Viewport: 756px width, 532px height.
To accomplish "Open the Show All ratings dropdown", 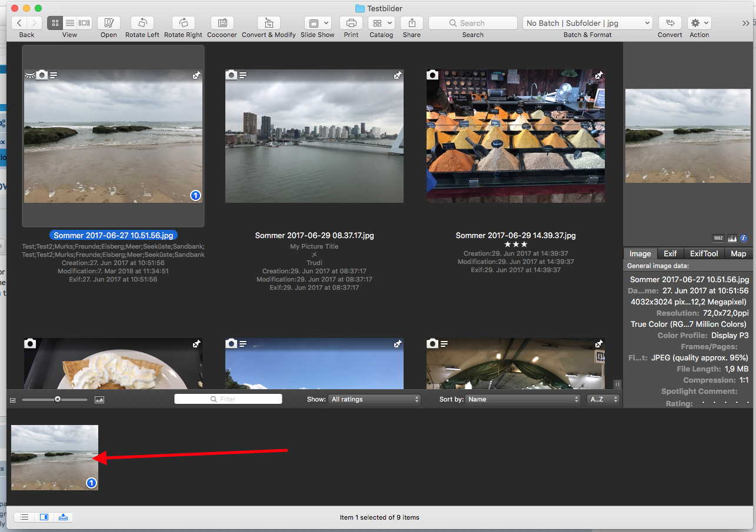I will coord(375,399).
